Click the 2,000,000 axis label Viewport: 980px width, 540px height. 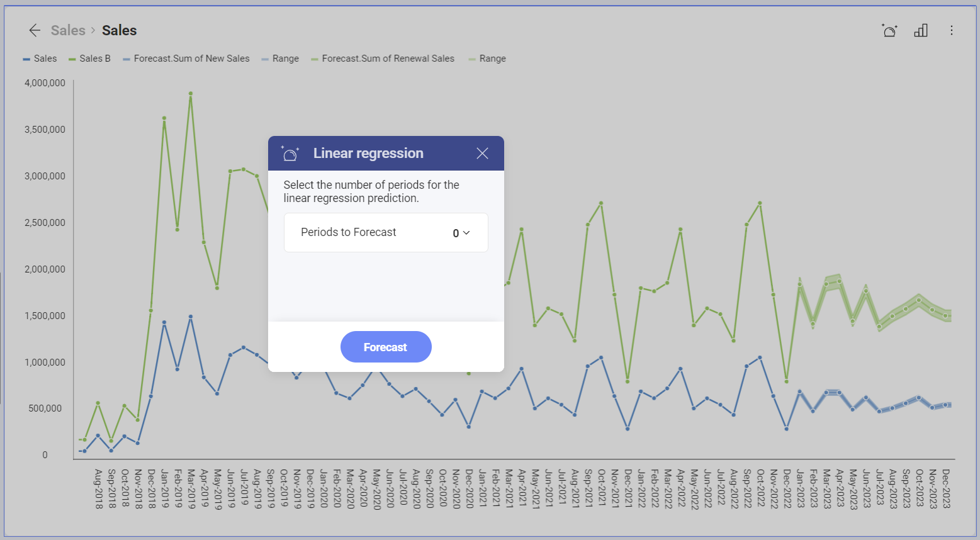45,269
